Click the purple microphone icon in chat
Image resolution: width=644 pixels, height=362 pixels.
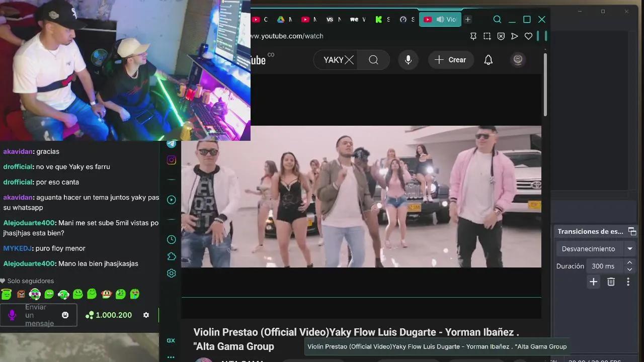tap(12, 315)
